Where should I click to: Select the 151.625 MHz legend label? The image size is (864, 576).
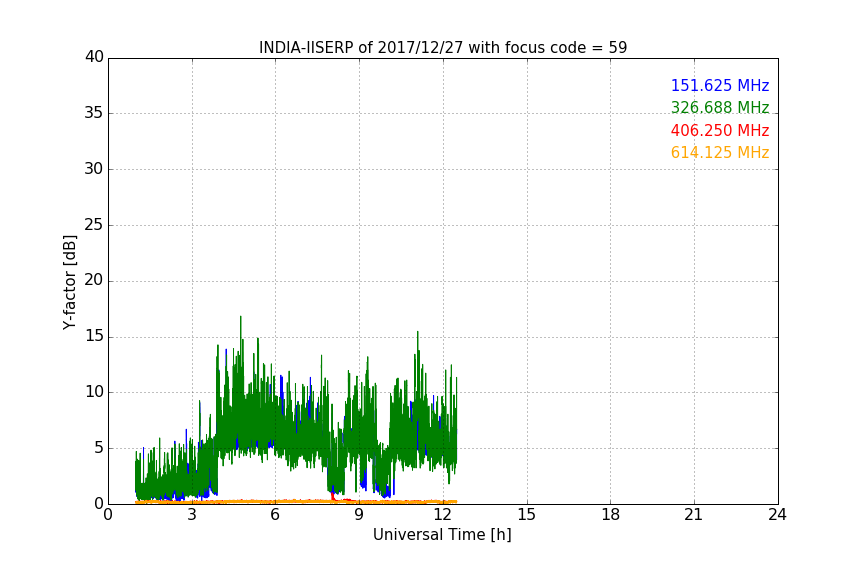point(720,85)
